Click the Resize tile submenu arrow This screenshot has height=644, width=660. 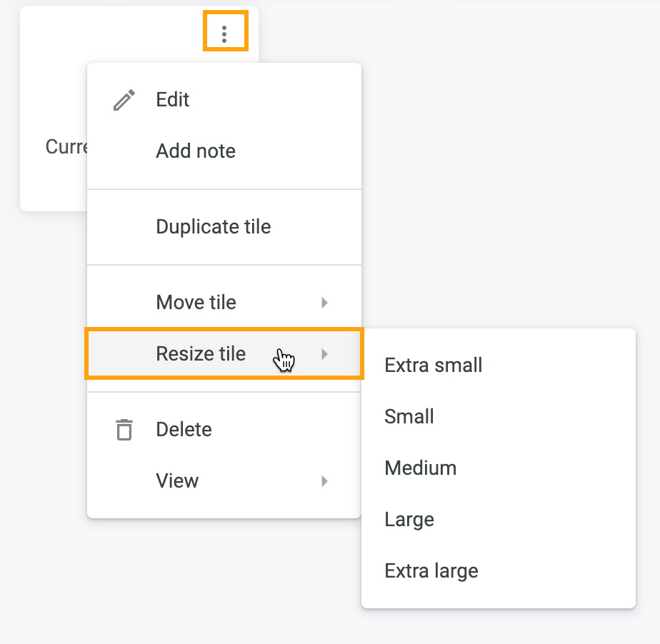(324, 353)
